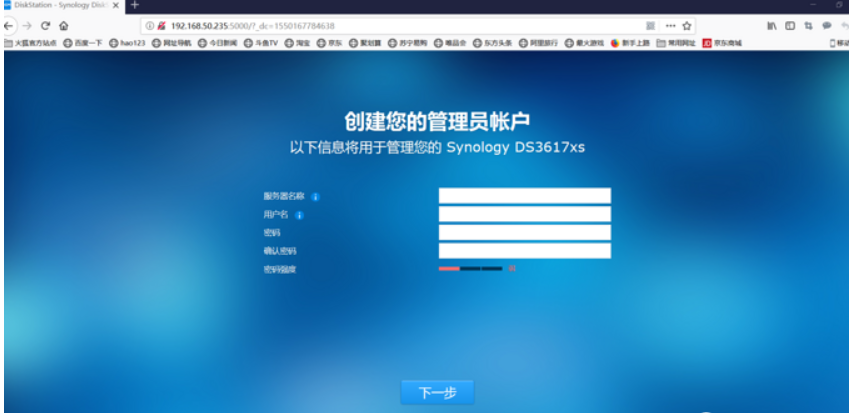Focus the 用户名 input field

click(x=525, y=214)
